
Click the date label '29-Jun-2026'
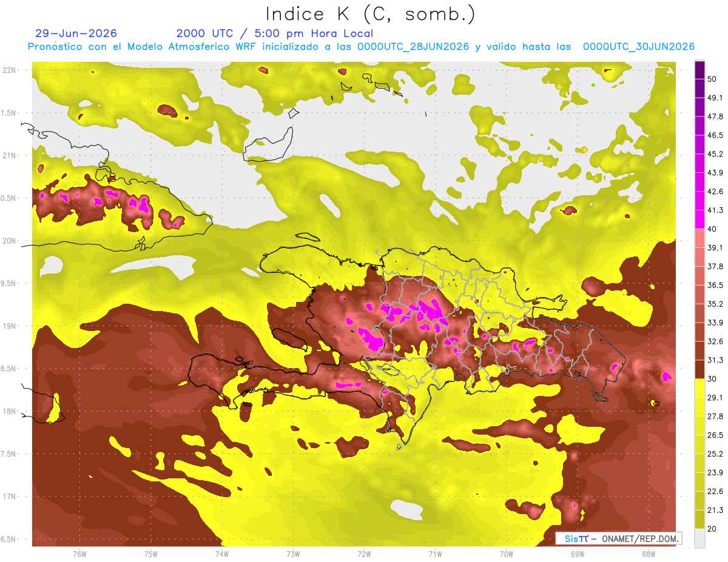(x=76, y=33)
